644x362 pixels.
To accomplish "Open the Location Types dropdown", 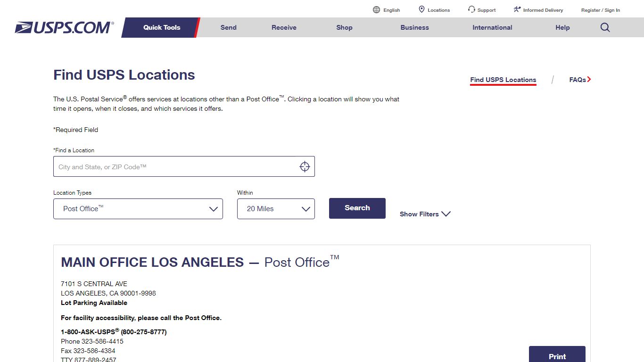I will pos(138,209).
